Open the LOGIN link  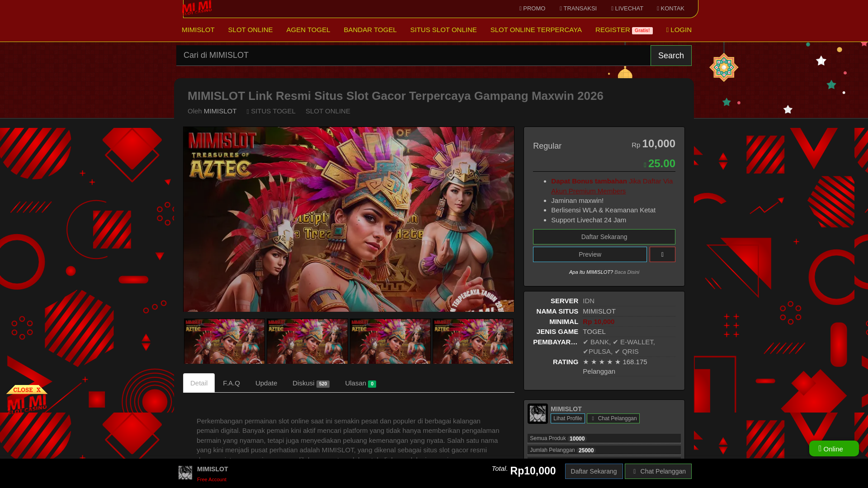click(x=679, y=30)
